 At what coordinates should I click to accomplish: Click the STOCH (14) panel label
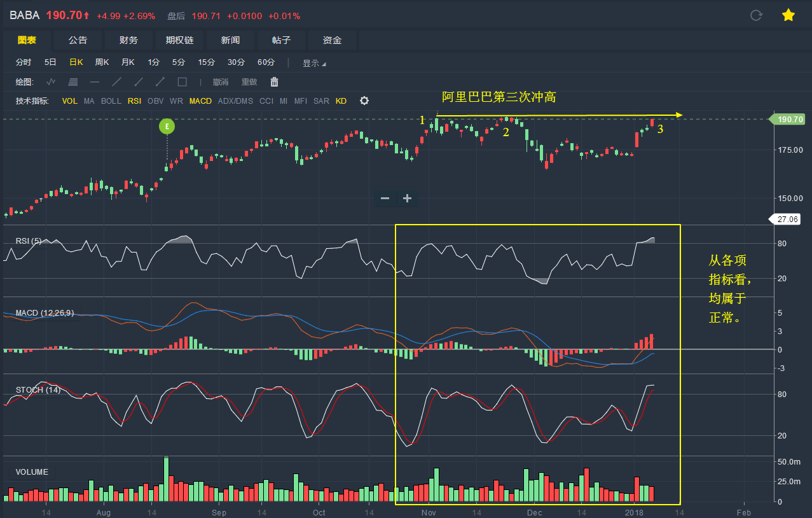pos(38,389)
